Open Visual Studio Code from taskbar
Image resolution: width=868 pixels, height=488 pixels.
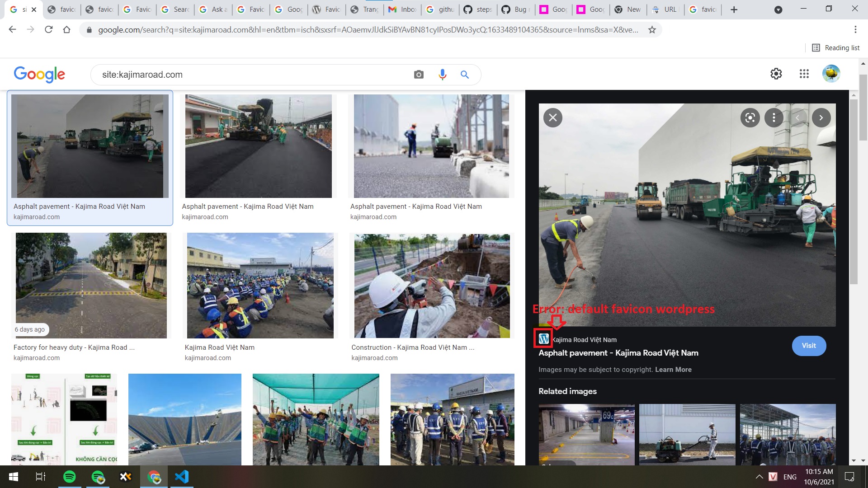coord(182,477)
